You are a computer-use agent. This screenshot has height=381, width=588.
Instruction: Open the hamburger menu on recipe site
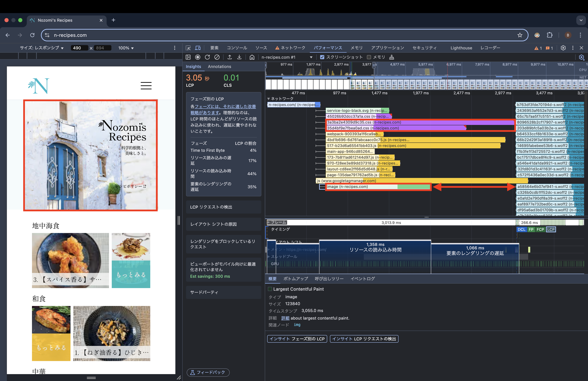[x=146, y=86]
